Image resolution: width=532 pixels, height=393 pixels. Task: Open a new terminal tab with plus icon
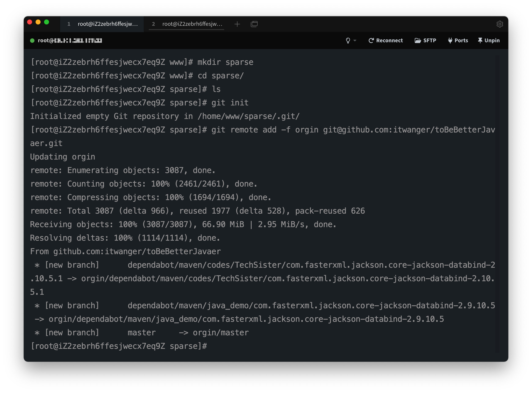coord(237,24)
